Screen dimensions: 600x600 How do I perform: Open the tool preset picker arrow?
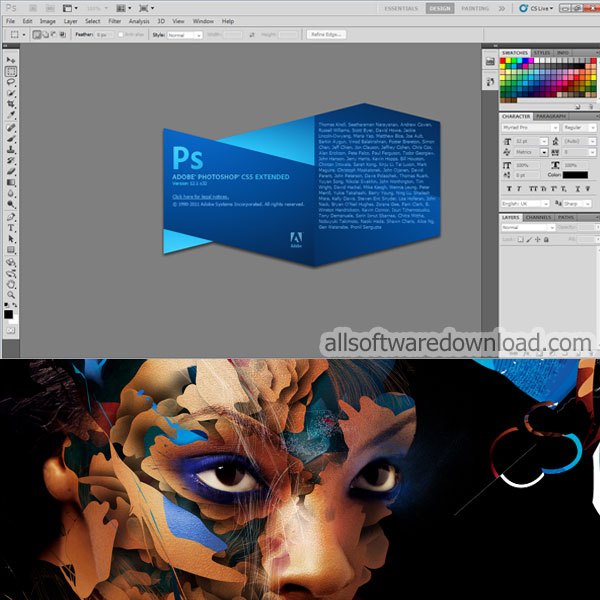pos(24,35)
